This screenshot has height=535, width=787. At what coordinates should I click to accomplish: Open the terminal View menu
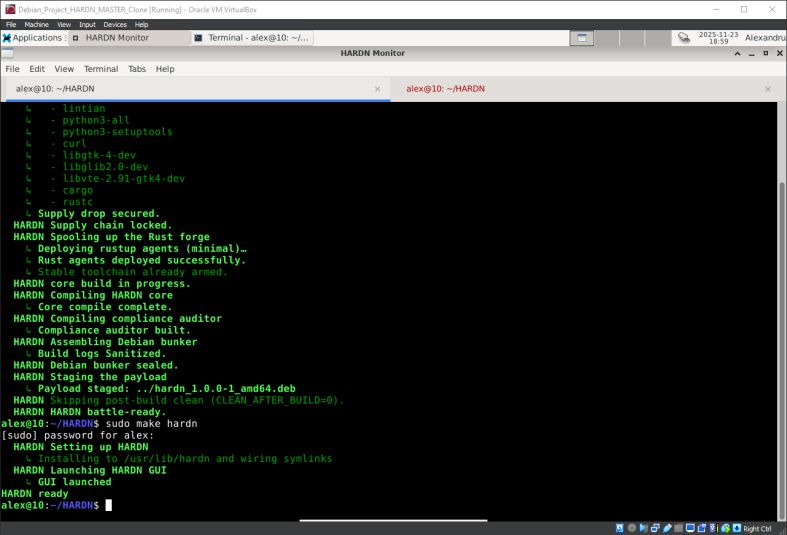(x=64, y=69)
